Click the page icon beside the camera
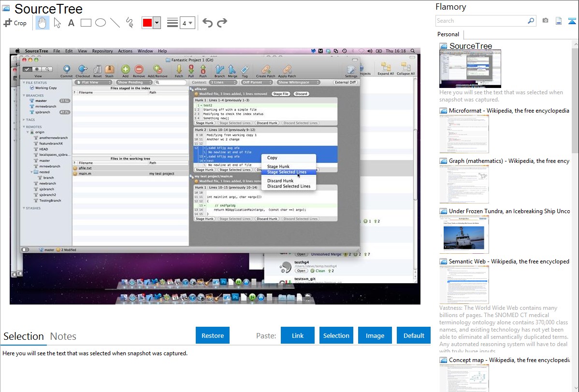Screen dimensions: 579x392 pos(559,21)
